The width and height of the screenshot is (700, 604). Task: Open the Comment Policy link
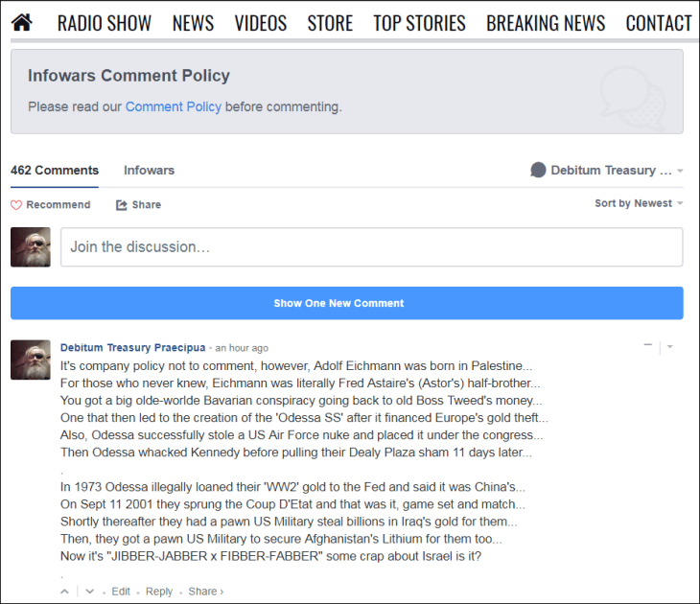(173, 106)
